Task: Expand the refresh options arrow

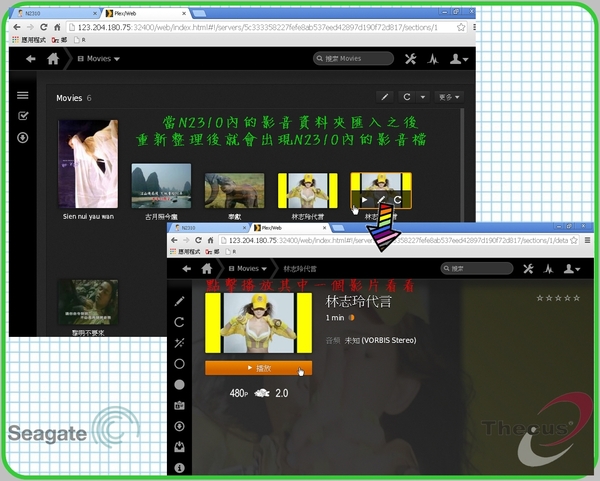Action: click(x=423, y=97)
